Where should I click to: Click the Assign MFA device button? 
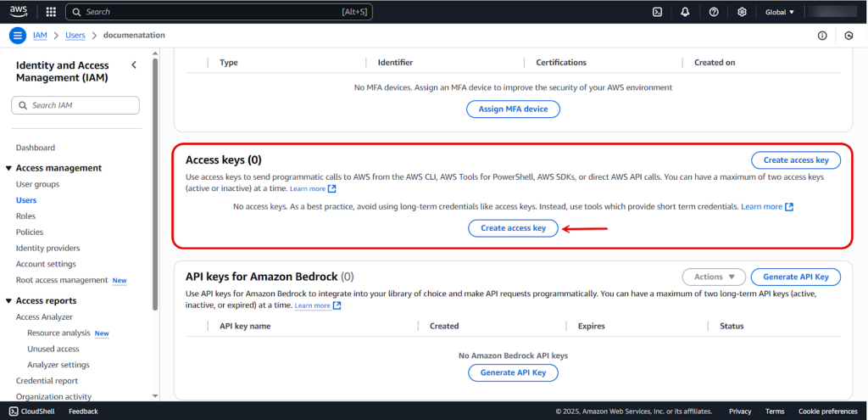513,109
